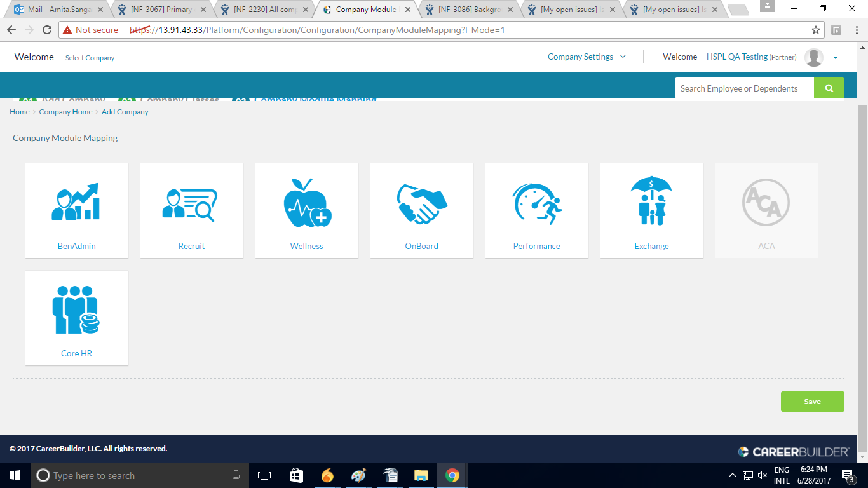
Task: Open the Windows Store taskbar icon
Action: tap(296, 475)
